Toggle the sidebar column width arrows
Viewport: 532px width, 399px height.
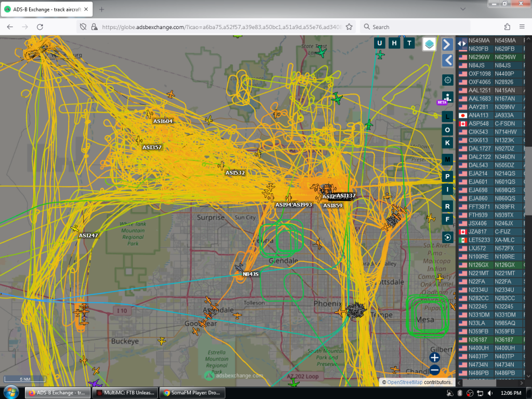(462, 44)
